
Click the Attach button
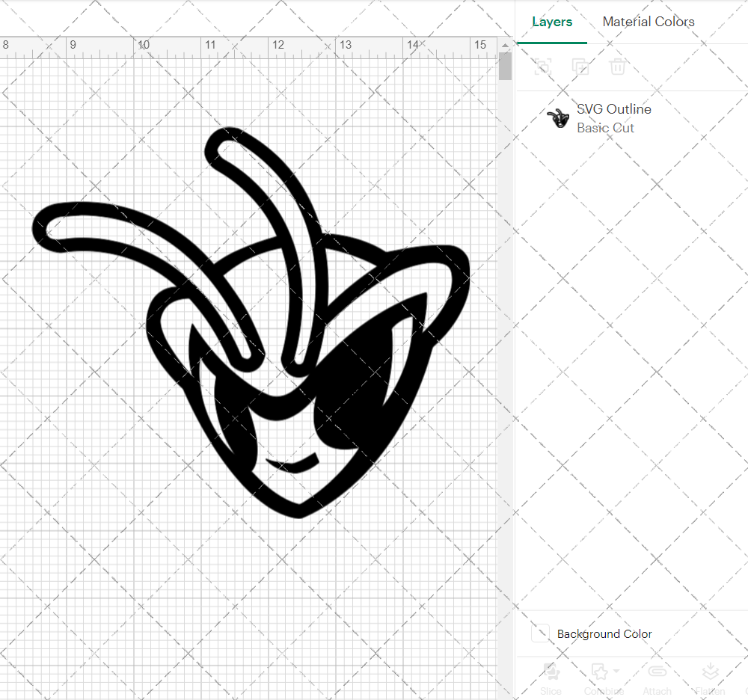[x=657, y=679]
